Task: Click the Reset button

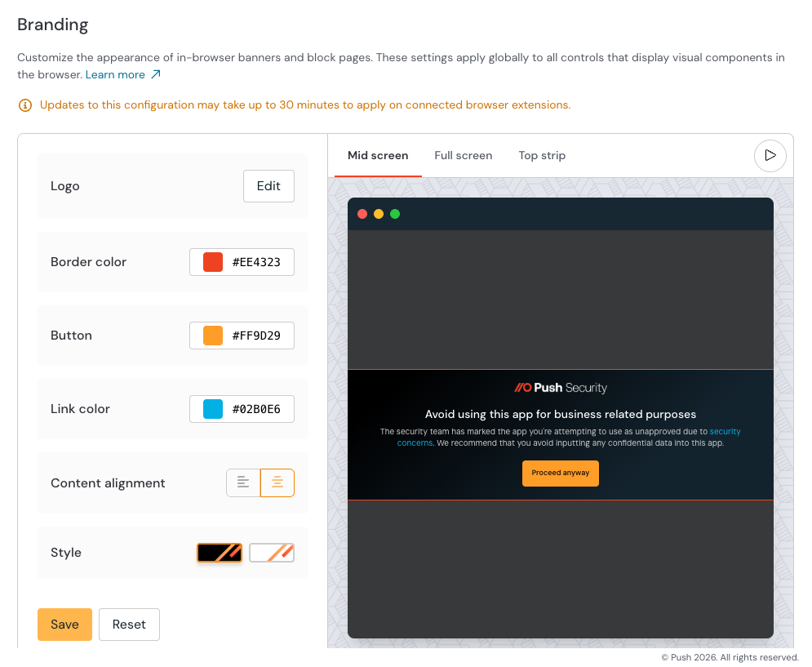Action: tap(129, 624)
